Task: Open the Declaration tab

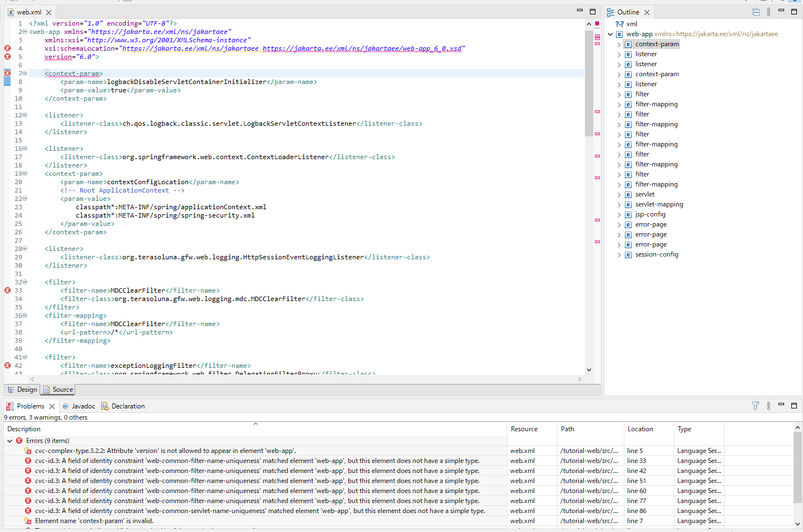Action: point(123,406)
